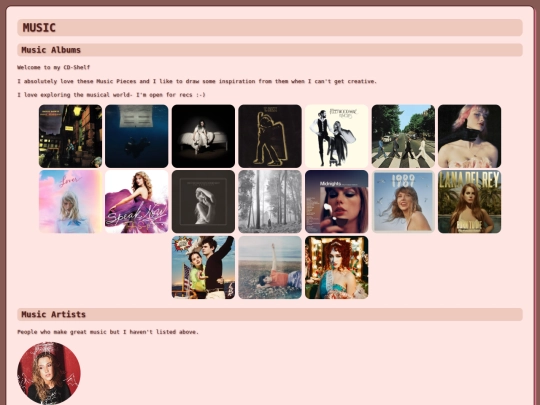Click the Music Artists section heading
The height and width of the screenshot is (405, 540).
pos(270,314)
